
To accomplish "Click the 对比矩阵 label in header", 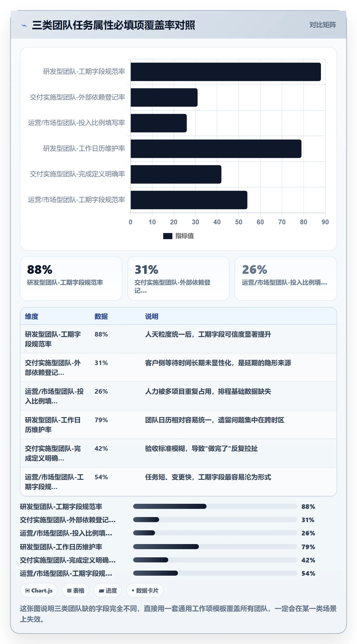I will [x=323, y=25].
